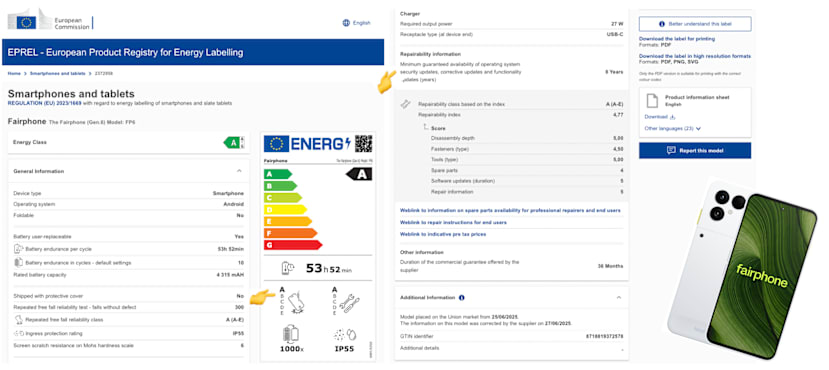Download the product information sheet
Screen dimensions: 829x370
point(659,116)
